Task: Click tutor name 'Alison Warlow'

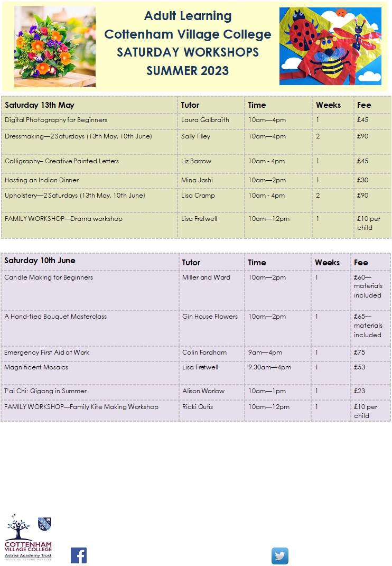Action: click(x=203, y=391)
